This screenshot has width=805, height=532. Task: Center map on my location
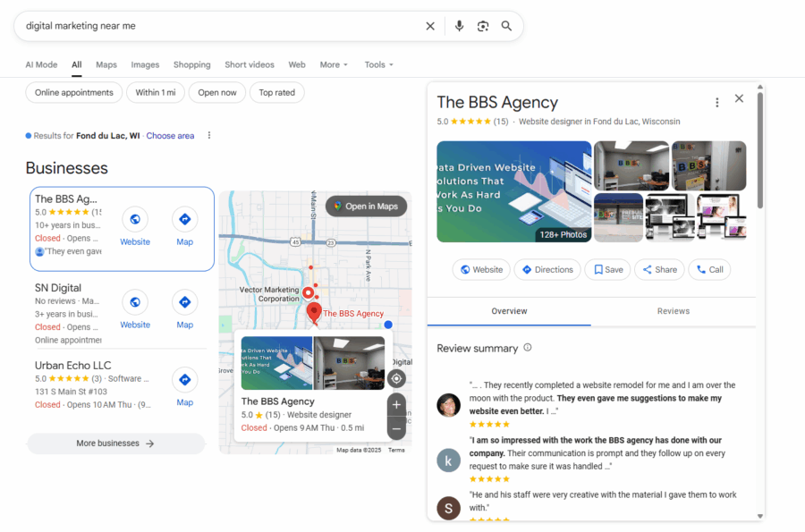396,378
